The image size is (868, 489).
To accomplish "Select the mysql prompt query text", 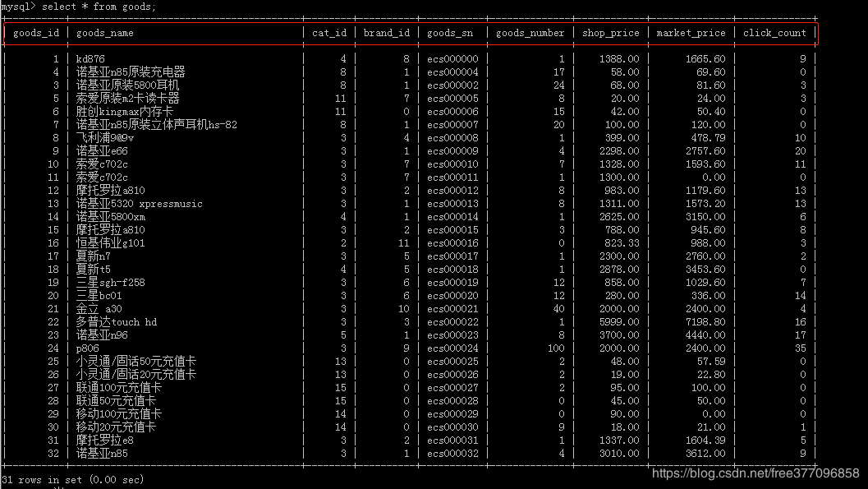I will [78, 7].
